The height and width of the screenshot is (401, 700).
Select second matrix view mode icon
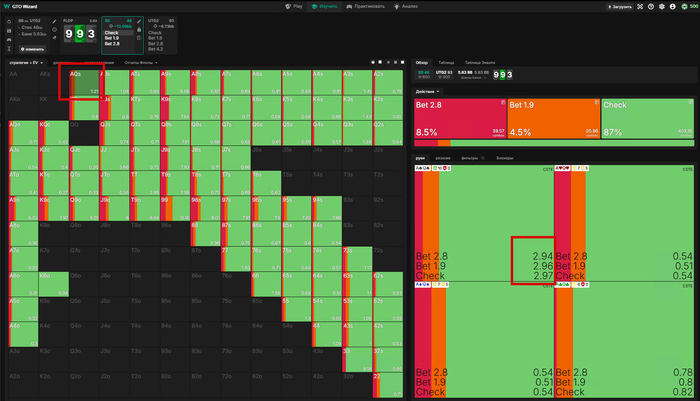pos(380,63)
